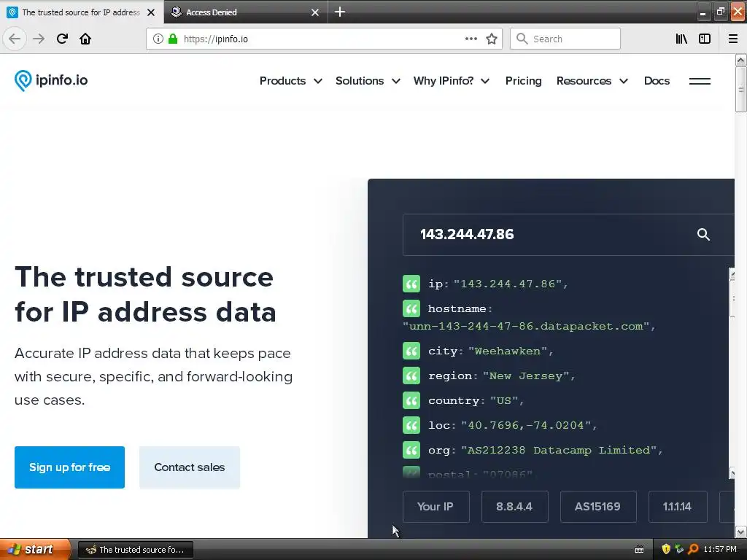Expand the Resources dropdown menu
This screenshot has height=560, width=747.
592,81
